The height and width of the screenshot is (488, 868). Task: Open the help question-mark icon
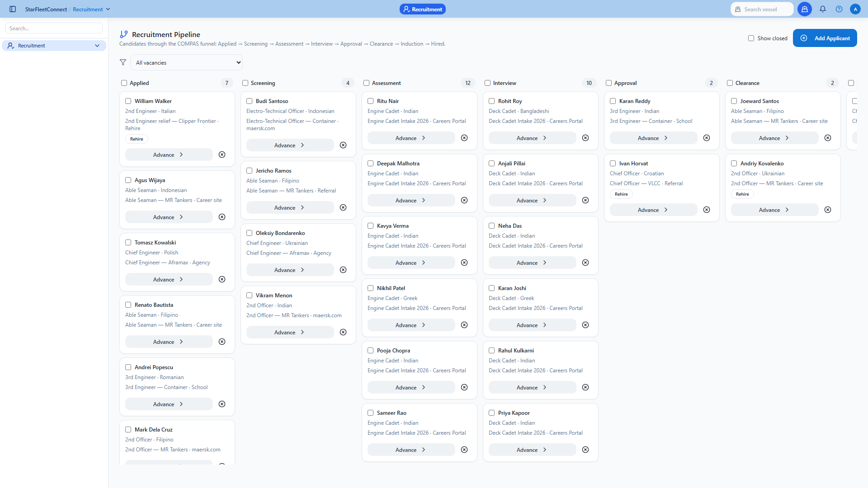tap(839, 9)
